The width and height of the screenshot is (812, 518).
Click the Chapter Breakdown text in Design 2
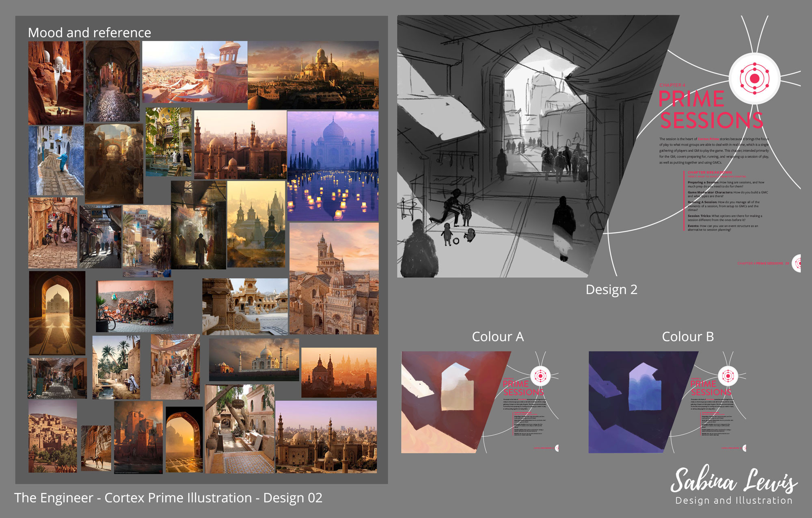(x=709, y=173)
